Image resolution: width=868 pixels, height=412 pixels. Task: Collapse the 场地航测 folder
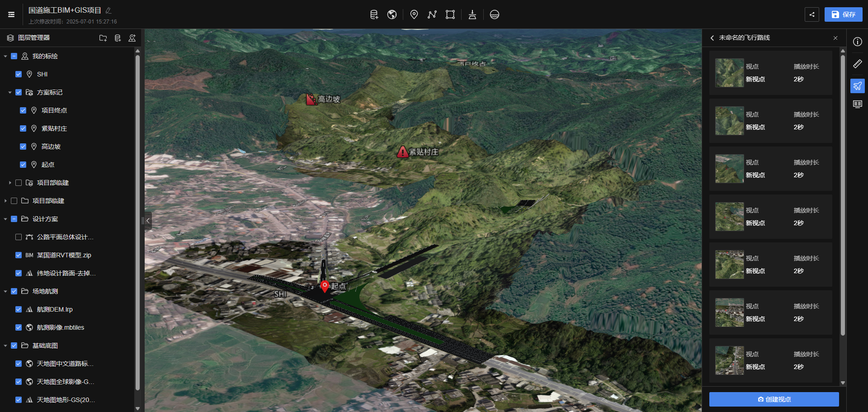tap(5, 291)
